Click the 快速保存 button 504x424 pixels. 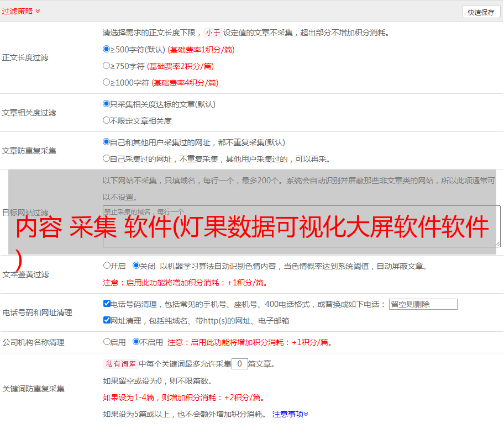[x=481, y=12]
